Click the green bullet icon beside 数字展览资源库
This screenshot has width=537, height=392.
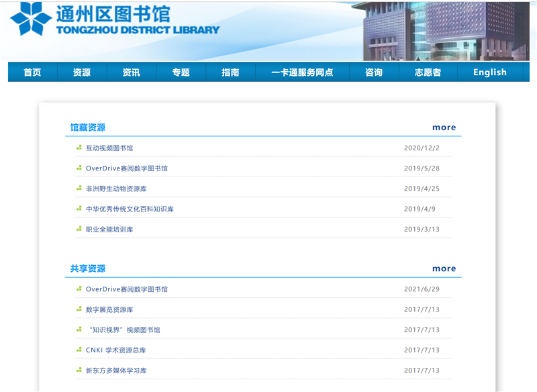[x=79, y=309]
